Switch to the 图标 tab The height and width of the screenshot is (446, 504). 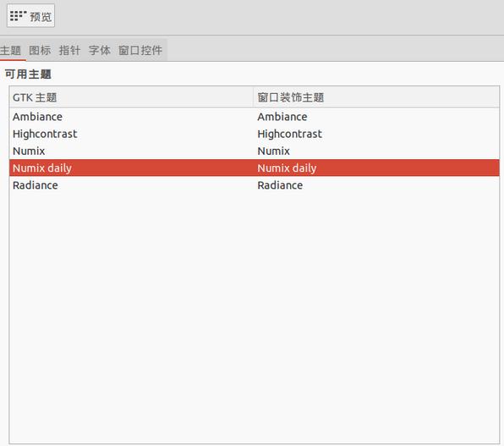(40, 51)
